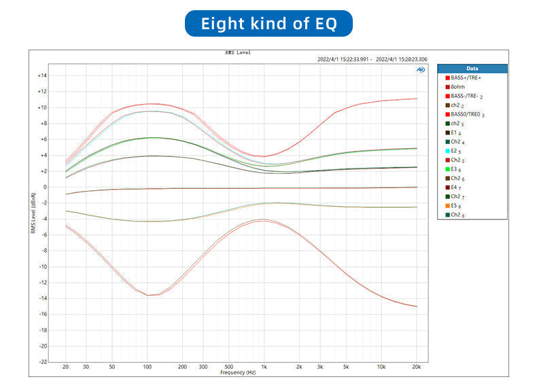Select the last Ch2 8 legend entry

tap(457, 215)
